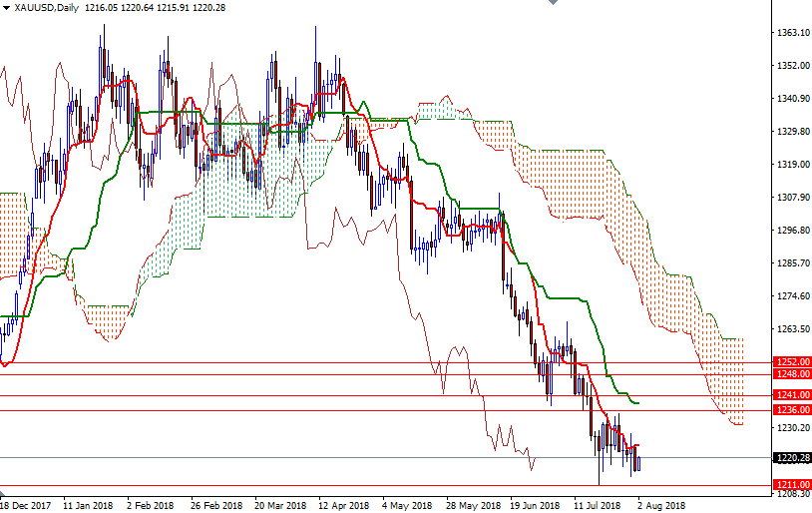Select the 12 Apr 2018 date label
Screen dimensions: 812x513
point(343,505)
